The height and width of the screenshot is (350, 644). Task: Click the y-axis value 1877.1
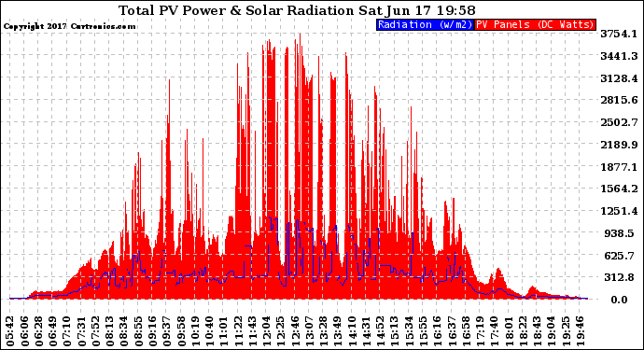[619, 167]
